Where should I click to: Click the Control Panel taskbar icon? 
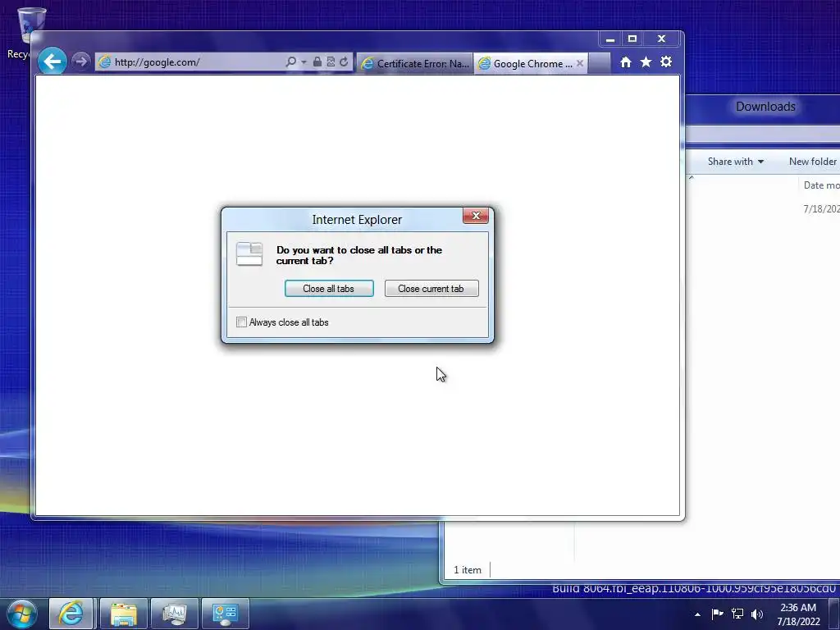tap(226, 614)
